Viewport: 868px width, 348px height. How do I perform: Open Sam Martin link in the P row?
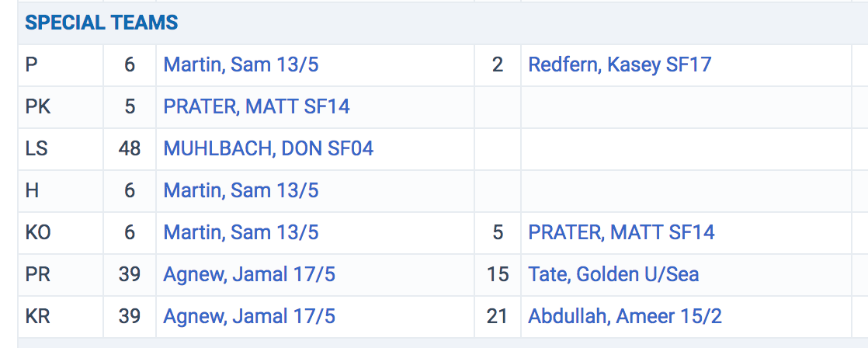[x=241, y=64]
